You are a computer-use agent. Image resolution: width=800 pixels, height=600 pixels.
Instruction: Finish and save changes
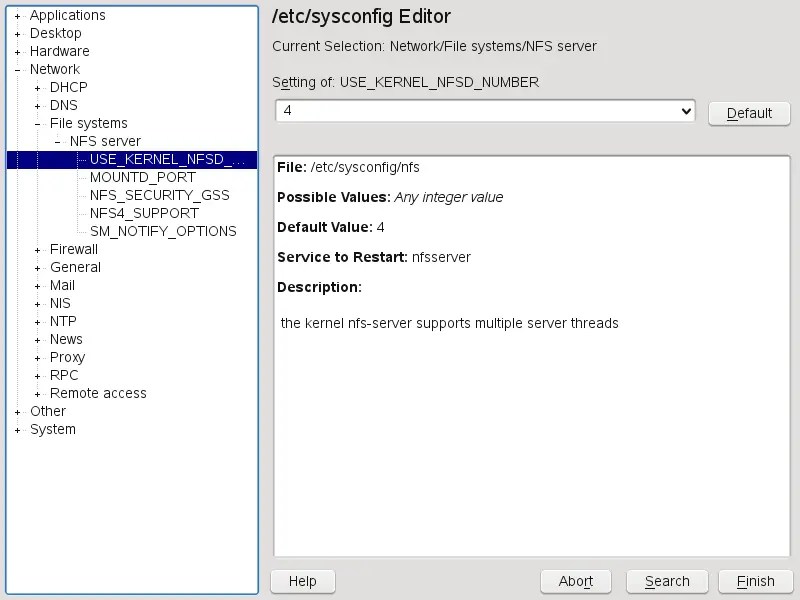pyautogui.click(x=756, y=581)
